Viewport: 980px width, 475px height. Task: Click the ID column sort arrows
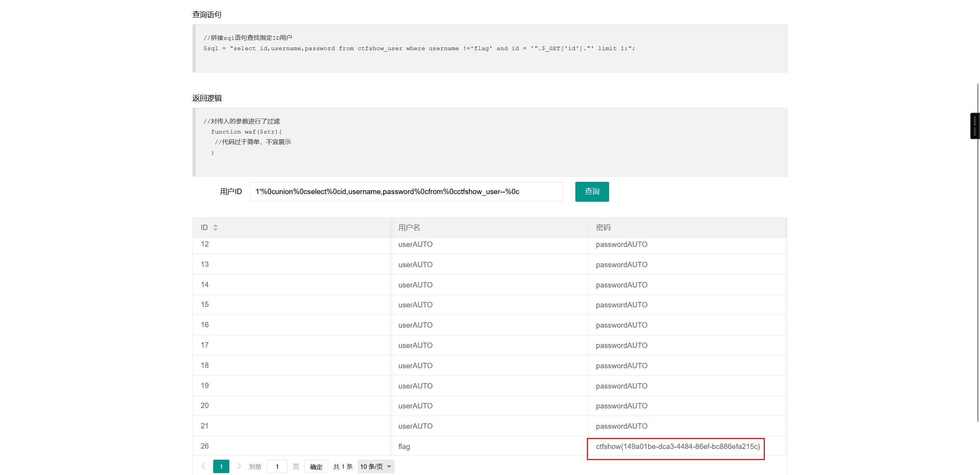coord(216,227)
